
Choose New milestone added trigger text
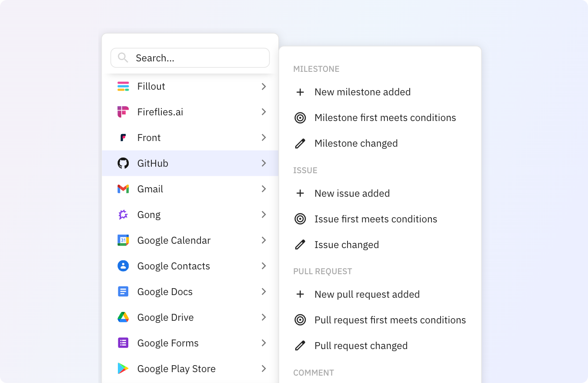(363, 92)
